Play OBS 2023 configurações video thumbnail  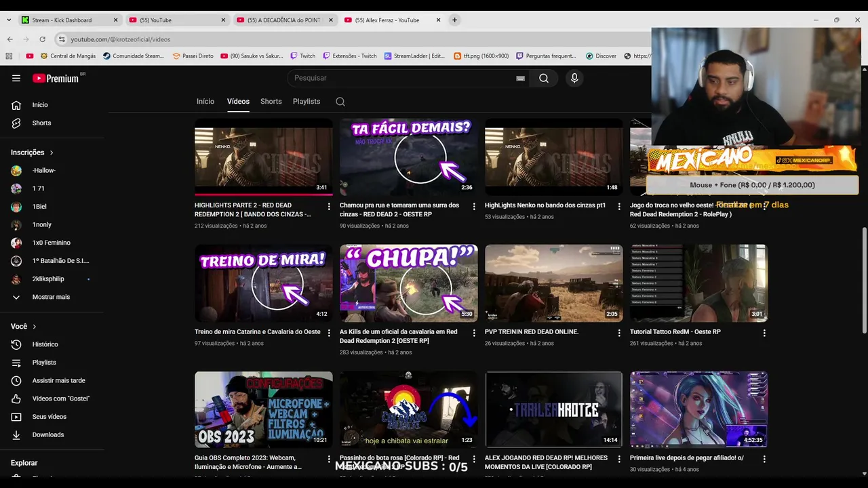point(263,409)
